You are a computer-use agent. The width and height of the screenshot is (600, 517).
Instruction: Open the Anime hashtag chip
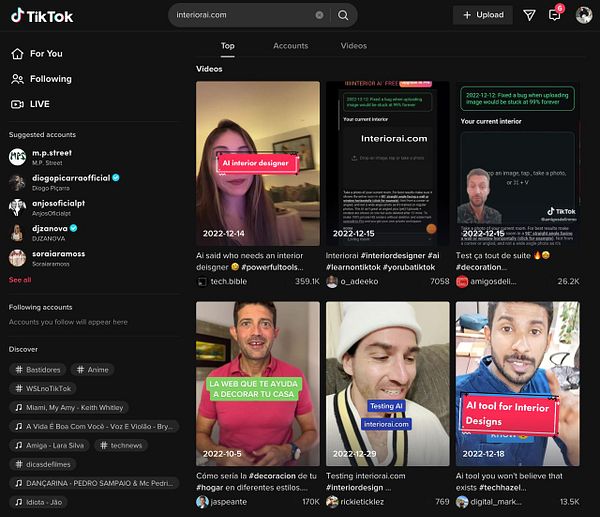pyautogui.click(x=92, y=370)
